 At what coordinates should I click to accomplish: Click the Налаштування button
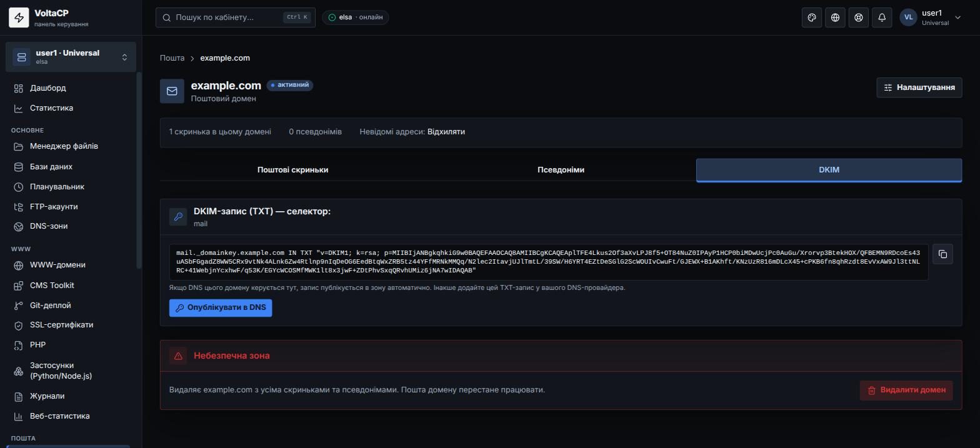[919, 87]
